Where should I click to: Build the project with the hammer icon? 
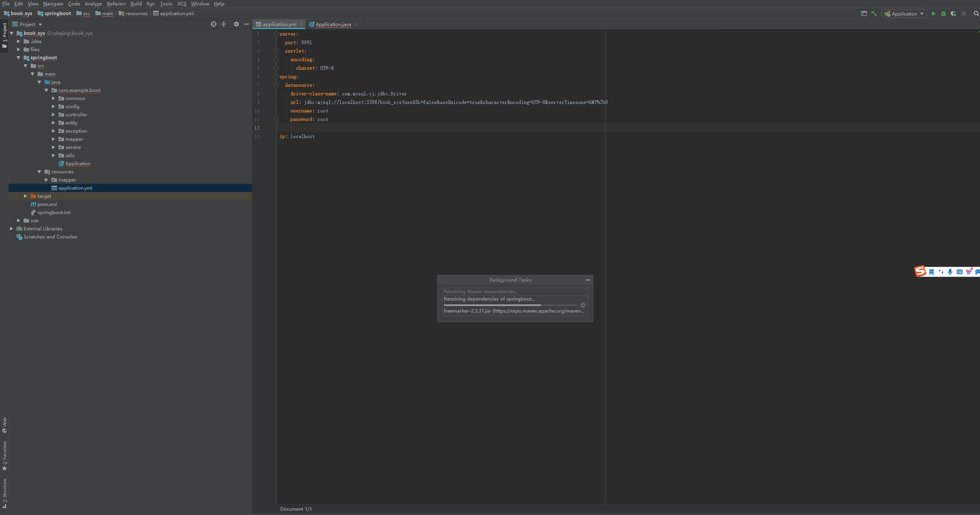pyautogui.click(x=874, y=14)
